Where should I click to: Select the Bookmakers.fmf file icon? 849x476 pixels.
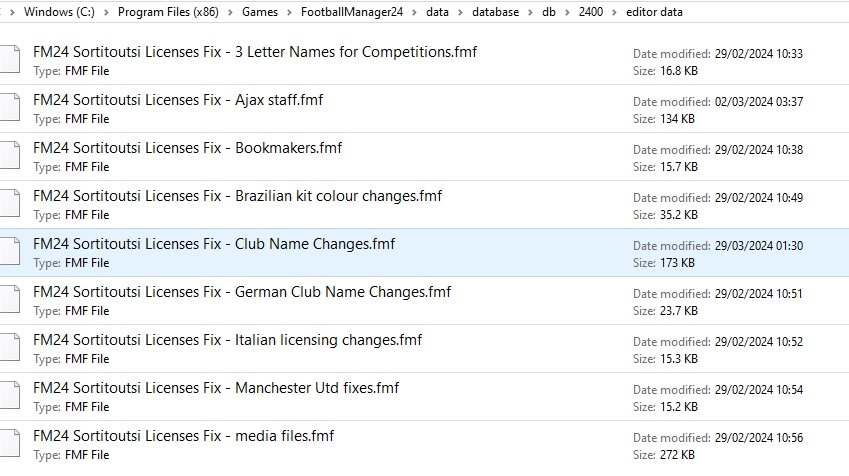[x=10, y=155]
